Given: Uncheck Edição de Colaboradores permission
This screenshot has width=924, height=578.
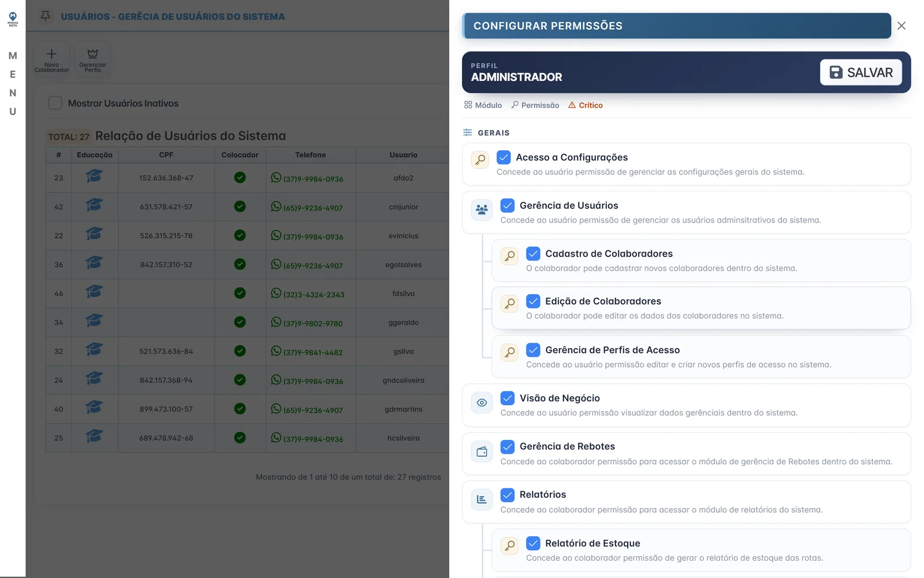Looking at the screenshot, I should pos(533,301).
